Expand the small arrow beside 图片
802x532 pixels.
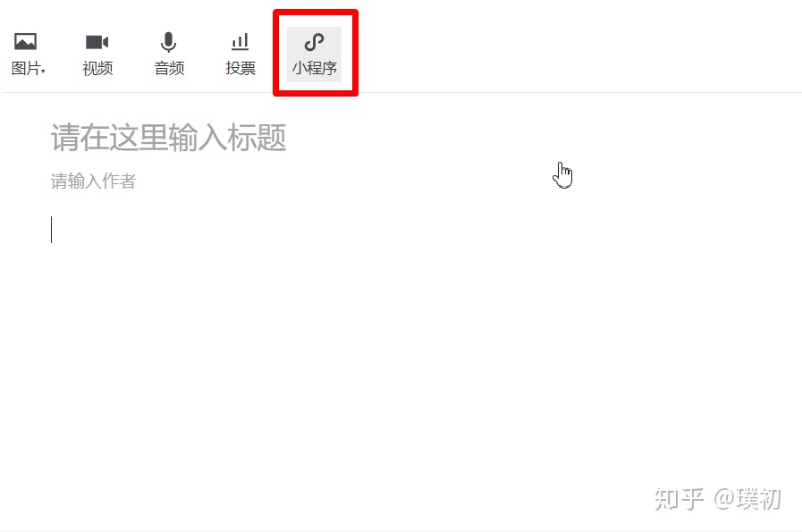pos(44,71)
